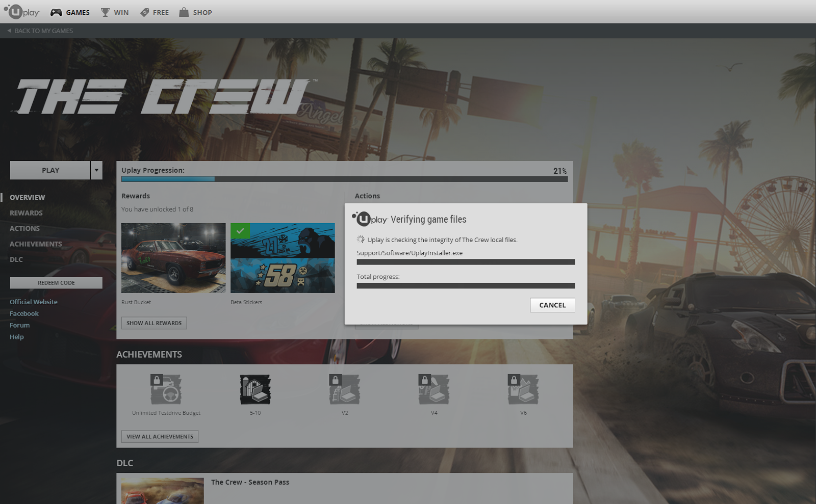Click the green checkmark on Beta Stickers
Screen dimensions: 816x504
click(x=240, y=231)
